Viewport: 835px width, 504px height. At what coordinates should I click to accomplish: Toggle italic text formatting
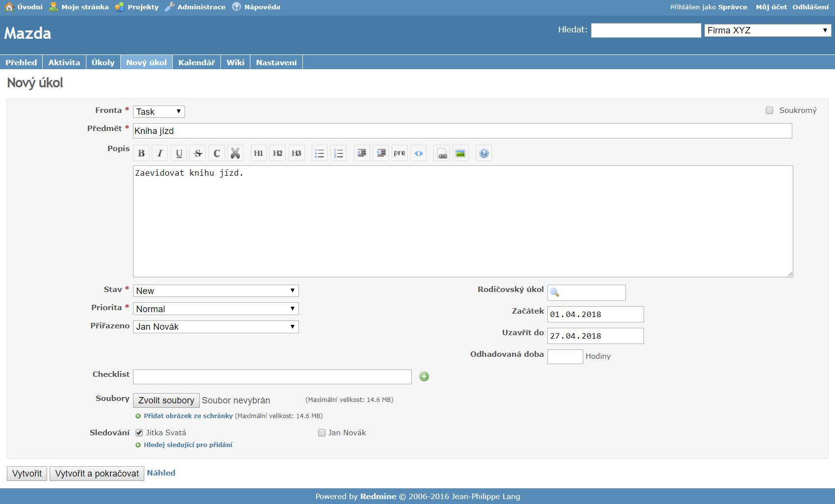tap(160, 153)
